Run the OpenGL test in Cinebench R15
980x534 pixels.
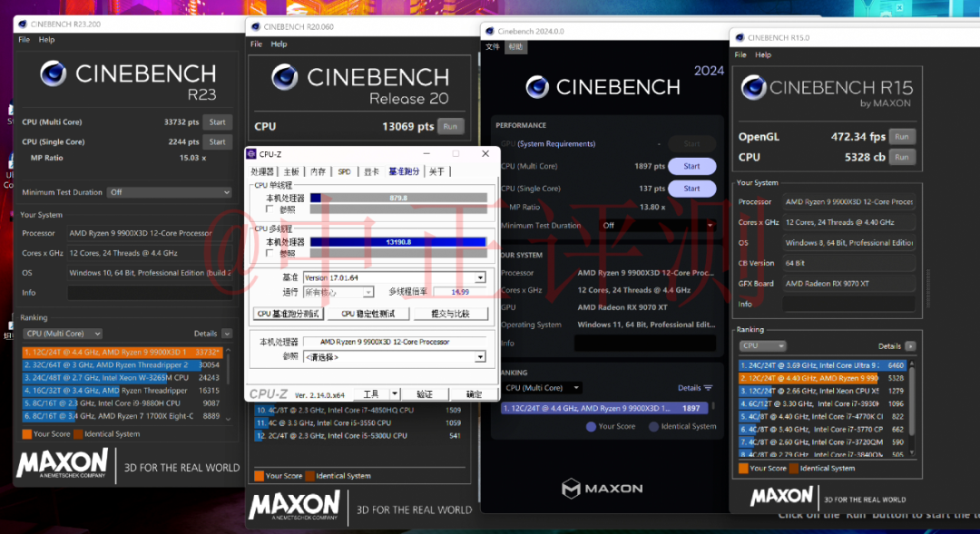(x=901, y=137)
